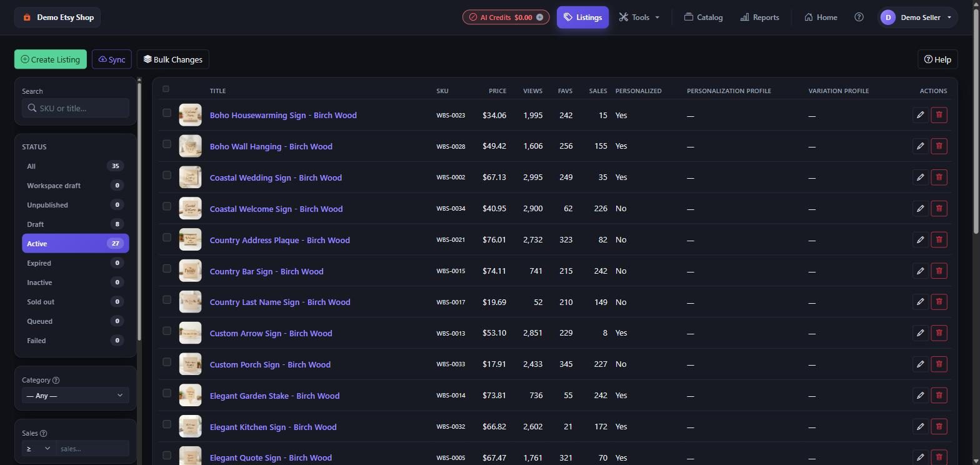Screen dimensions: 980x465
Task: Click pencil icon on Country Bar Sign row
Action: tap(920, 271)
